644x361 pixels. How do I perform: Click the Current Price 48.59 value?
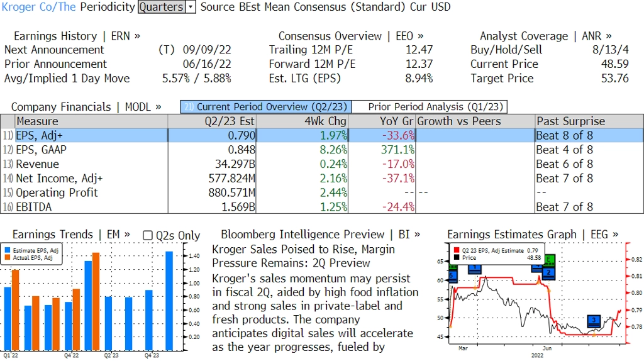(x=615, y=64)
